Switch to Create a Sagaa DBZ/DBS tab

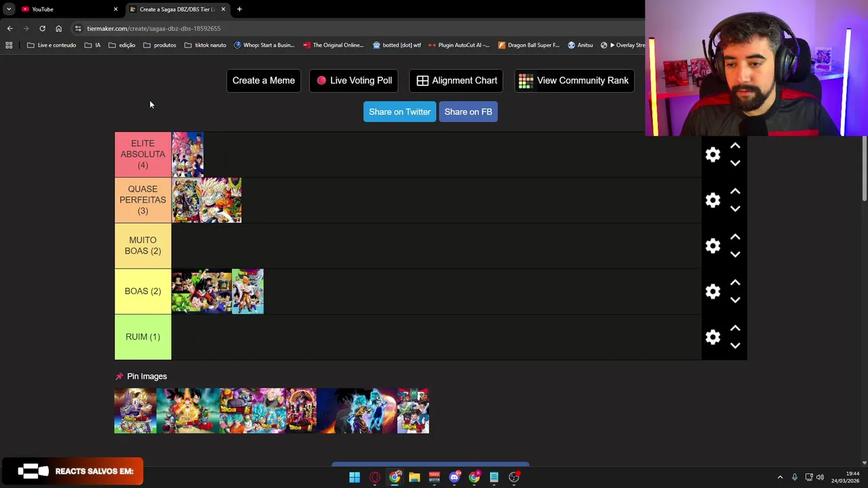[x=178, y=9]
